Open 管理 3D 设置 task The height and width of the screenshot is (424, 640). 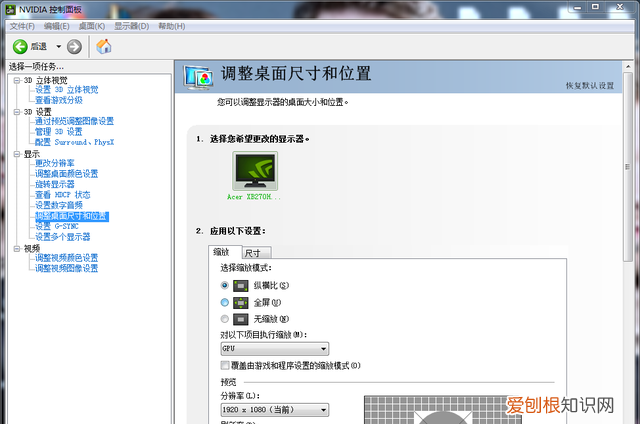(x=59, y=132)
